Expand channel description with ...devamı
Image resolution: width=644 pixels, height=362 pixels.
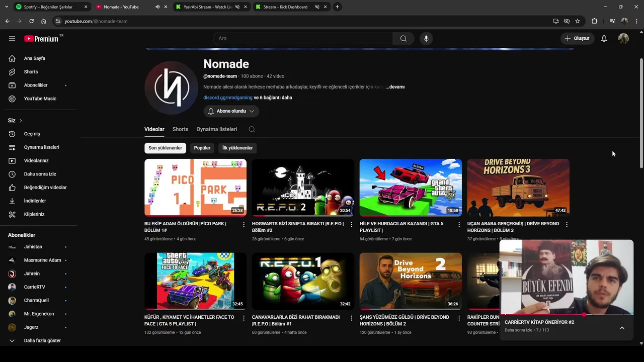(x=395, y=87)
